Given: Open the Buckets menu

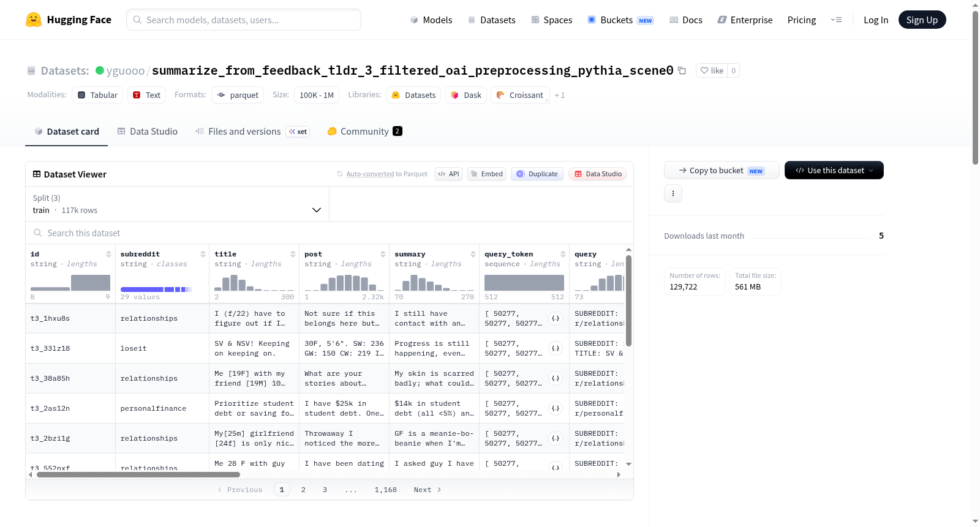Looking at the screenshot, I should coord(620,20).
